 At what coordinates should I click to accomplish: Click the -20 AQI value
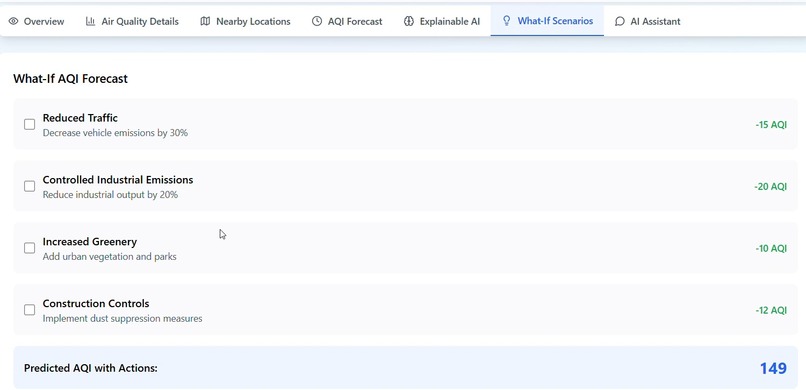(x=771, y=187)
